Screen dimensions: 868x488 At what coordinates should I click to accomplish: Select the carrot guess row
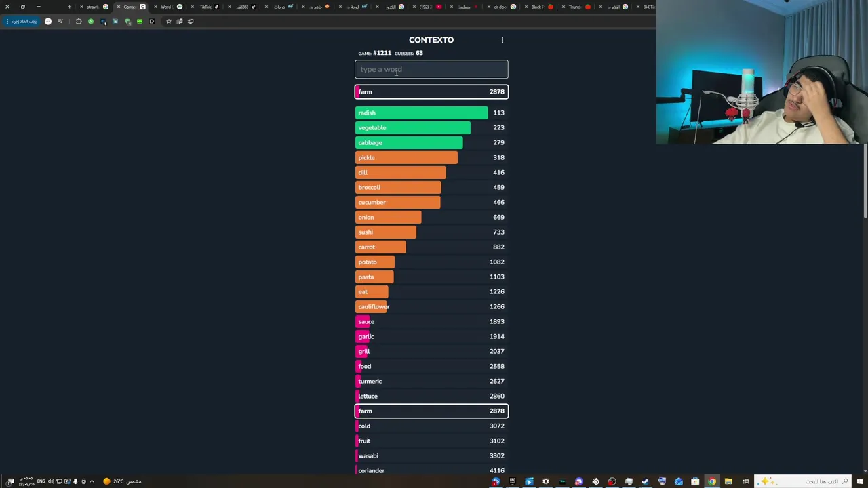431,247
